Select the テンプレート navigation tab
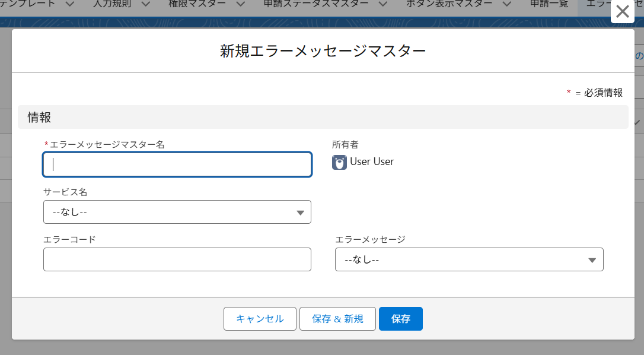 [x=30, y=4]
